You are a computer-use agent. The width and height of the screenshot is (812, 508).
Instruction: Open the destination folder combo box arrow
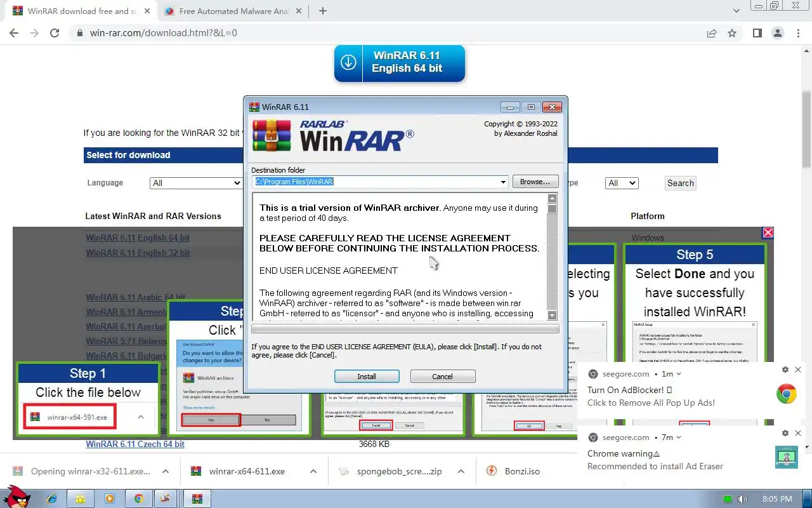point(504,182)
